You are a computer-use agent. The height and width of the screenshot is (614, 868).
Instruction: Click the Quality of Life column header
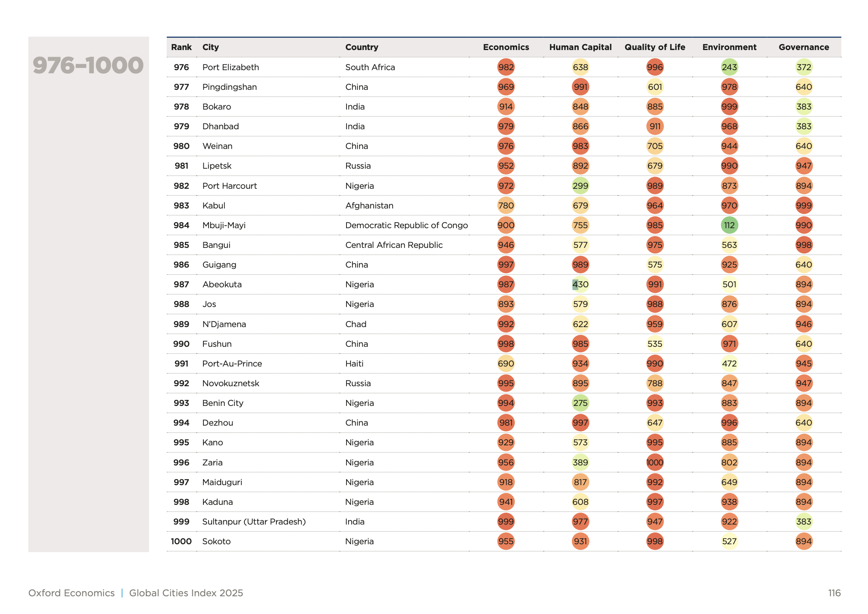coord(655,47)
